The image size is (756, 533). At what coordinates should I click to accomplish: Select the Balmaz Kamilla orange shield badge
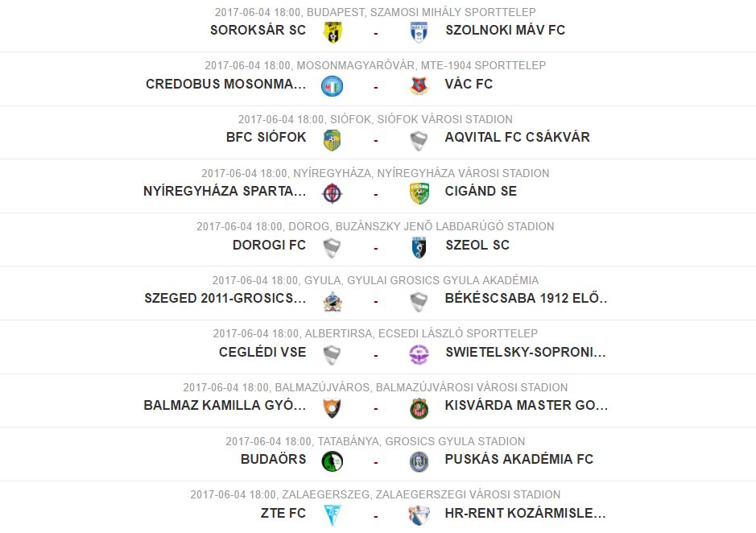point(333,408)
